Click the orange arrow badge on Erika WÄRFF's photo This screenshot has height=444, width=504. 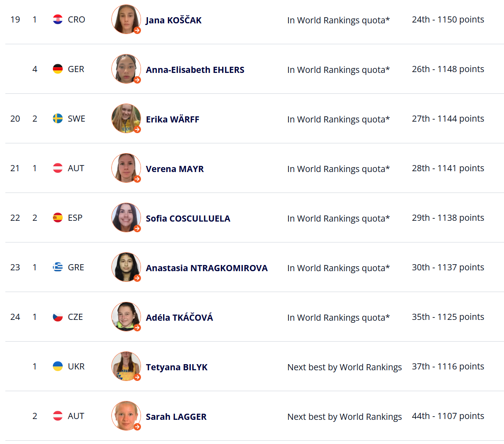[x=137, y=129]
